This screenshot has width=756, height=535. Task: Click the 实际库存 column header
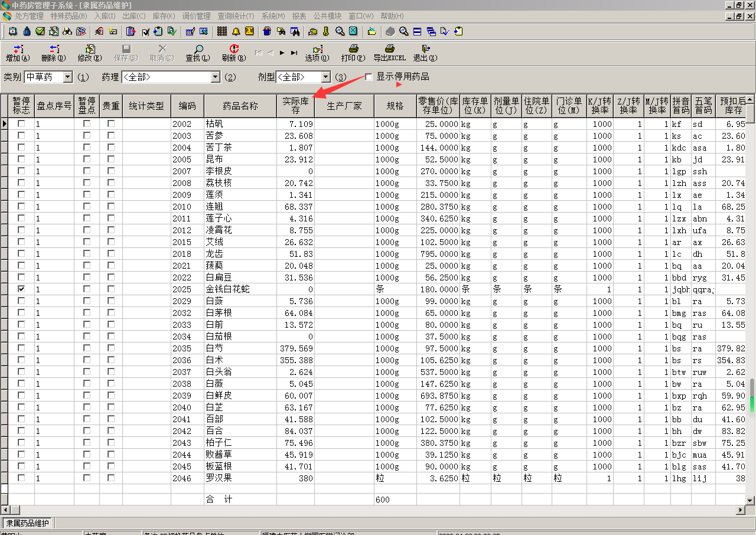[x=295, y=106]
